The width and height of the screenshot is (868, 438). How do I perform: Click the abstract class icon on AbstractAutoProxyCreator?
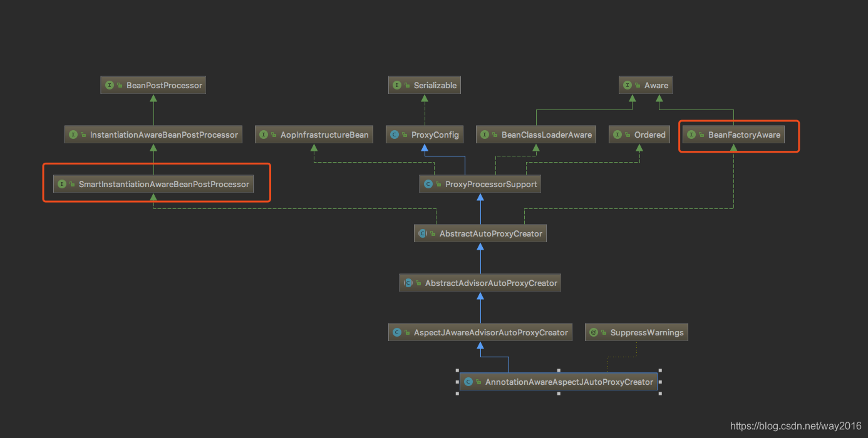click(x=423, y=233)
